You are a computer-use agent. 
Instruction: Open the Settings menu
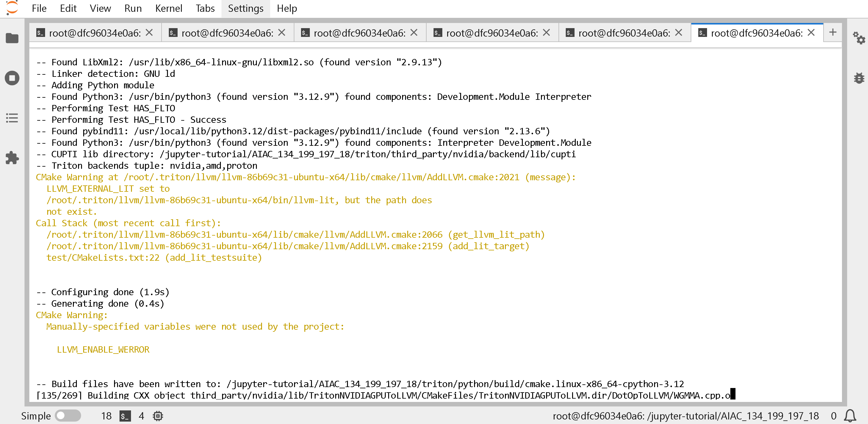coord(245,8)
